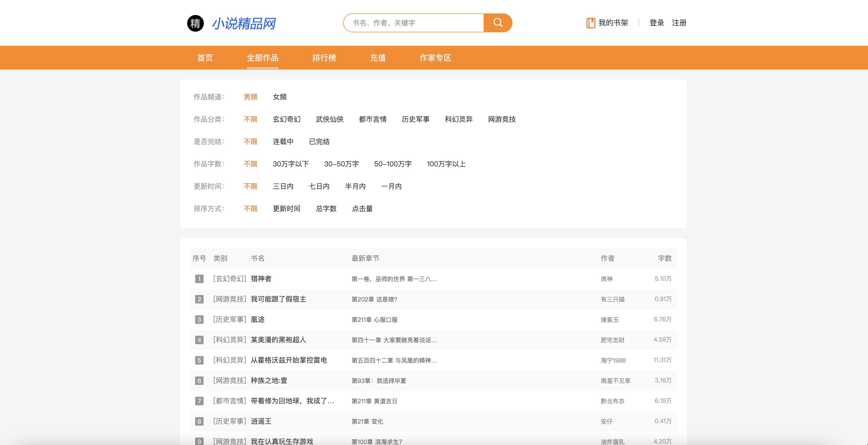Open my bookshelf via the bookshelf icon
The height and width of the screenshot is (445, 868).
[x=590, y=23]
